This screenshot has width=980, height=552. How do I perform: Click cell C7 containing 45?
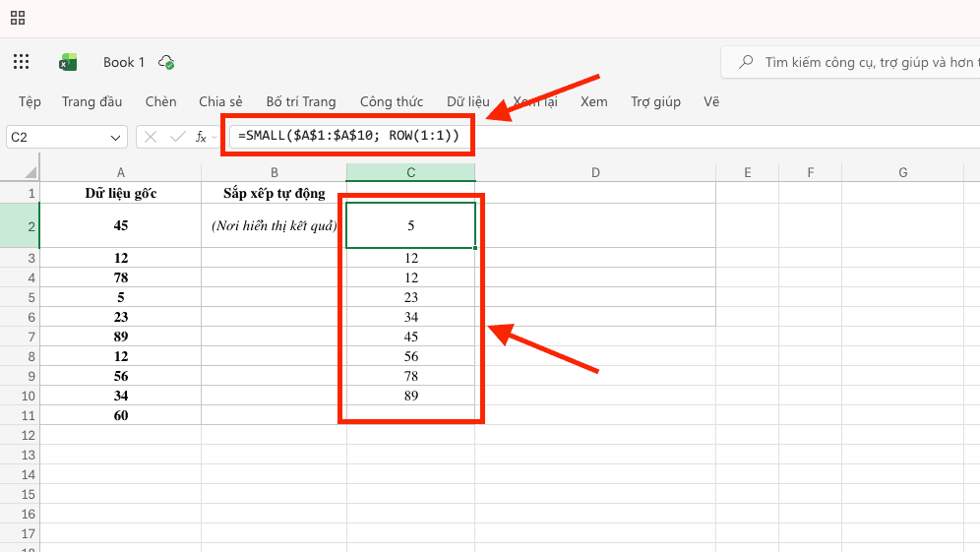point(410,337)
